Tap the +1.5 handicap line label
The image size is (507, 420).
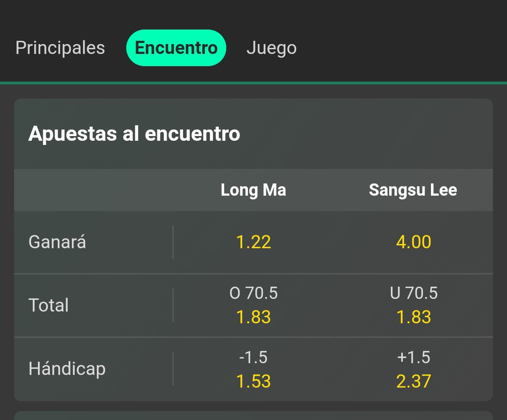click(414, 357)
